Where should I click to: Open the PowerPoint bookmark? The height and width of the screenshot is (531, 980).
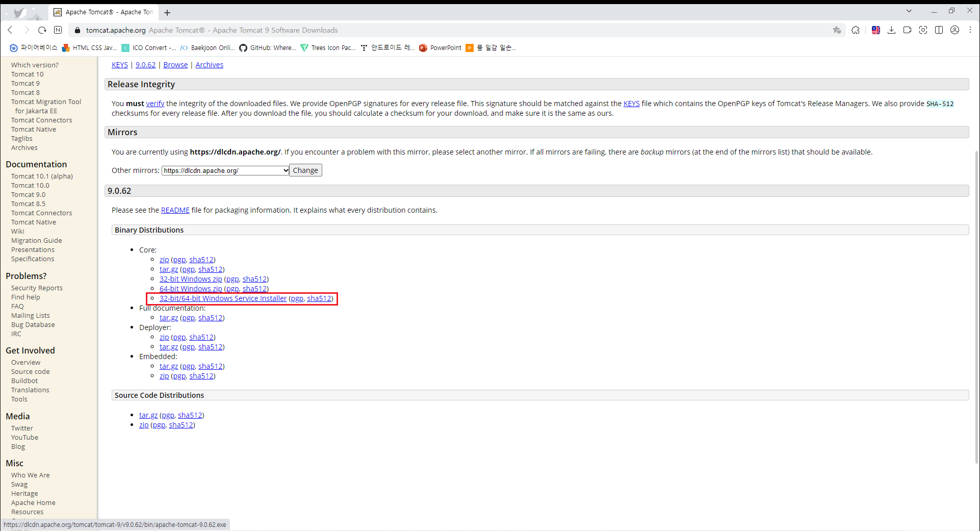point(440,47)
